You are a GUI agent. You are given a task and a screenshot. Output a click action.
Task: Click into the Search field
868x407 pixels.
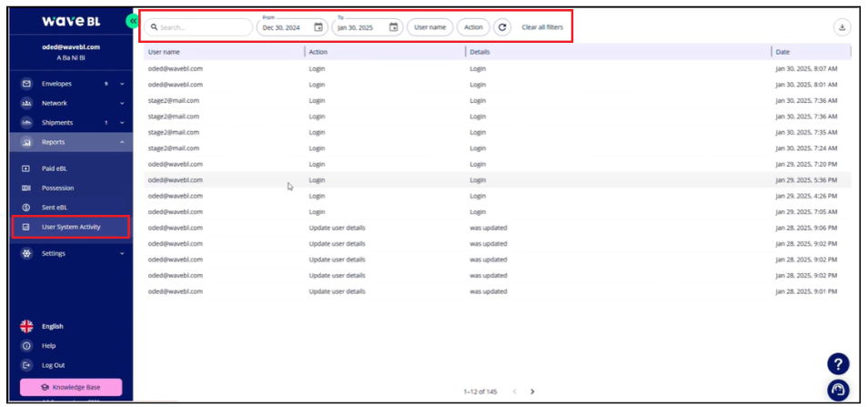[x=198, y=27]
